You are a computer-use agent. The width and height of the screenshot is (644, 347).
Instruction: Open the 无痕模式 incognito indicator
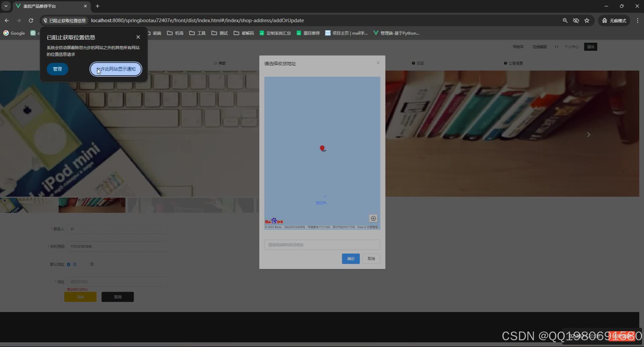[614, 21]
